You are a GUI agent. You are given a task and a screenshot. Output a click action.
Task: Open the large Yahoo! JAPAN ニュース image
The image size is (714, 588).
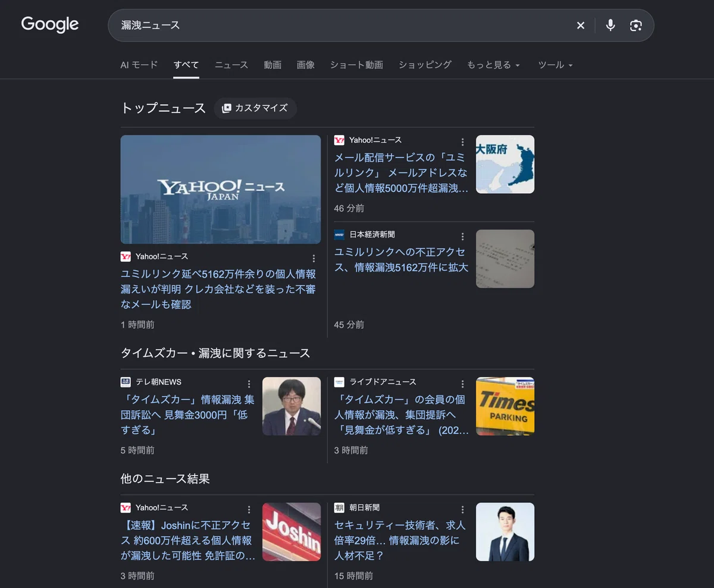(221, 189)
